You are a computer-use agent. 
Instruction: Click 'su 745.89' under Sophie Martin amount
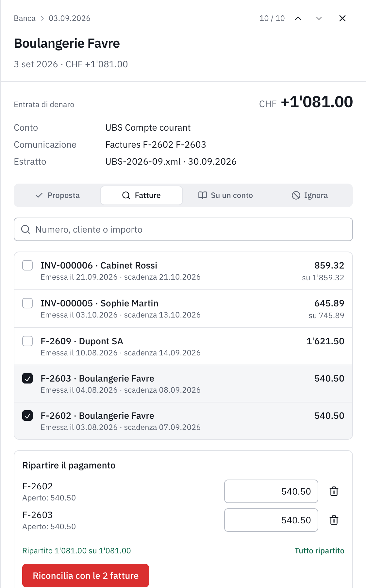326,316
